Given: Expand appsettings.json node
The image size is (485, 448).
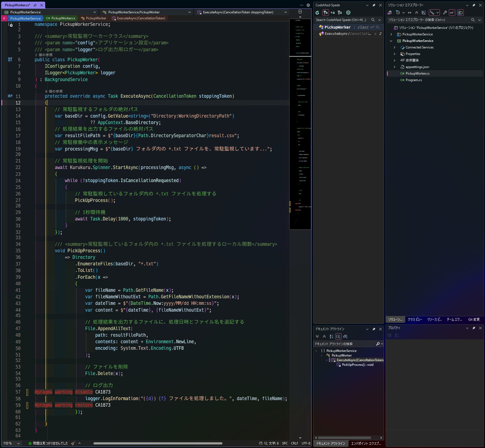Looking at the screenshot, I should click(395, 67).
